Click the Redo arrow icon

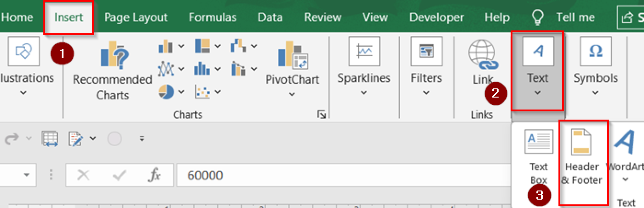pos(12,139)
